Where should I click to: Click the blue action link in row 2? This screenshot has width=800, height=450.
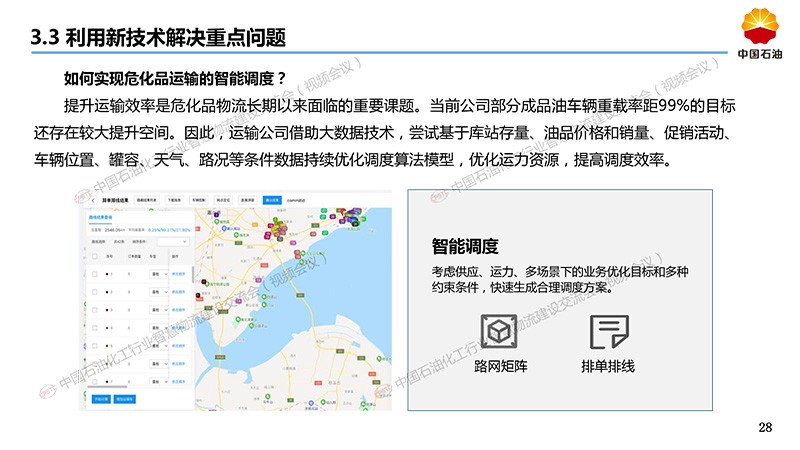pos(179,292)
